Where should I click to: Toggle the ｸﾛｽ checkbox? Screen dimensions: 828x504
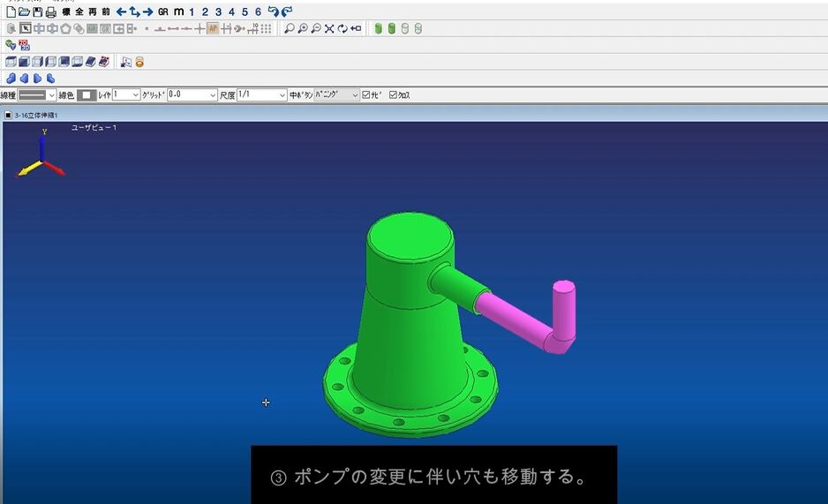(x=394, y=94)
